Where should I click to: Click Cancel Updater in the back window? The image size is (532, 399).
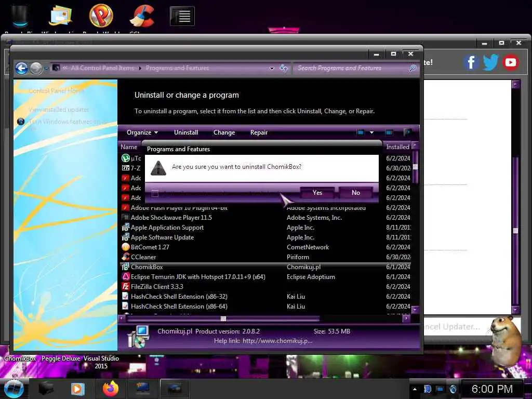click(453, 327)
